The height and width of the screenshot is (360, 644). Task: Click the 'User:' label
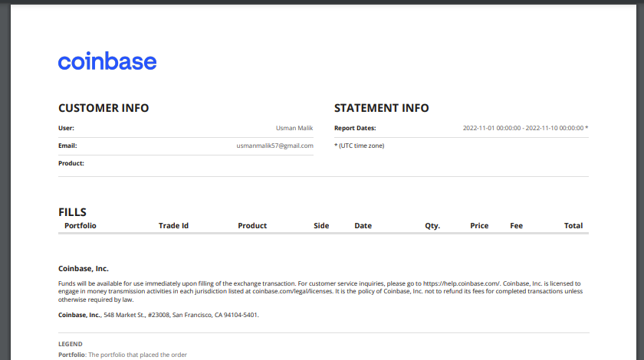click(66, 128)
